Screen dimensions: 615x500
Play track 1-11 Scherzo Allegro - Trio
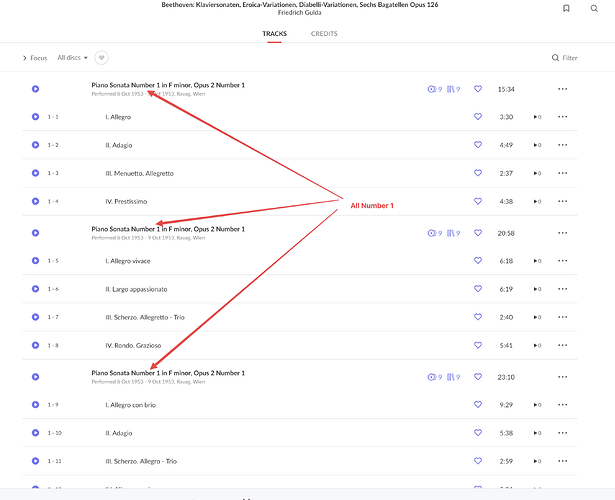point(35,461)
